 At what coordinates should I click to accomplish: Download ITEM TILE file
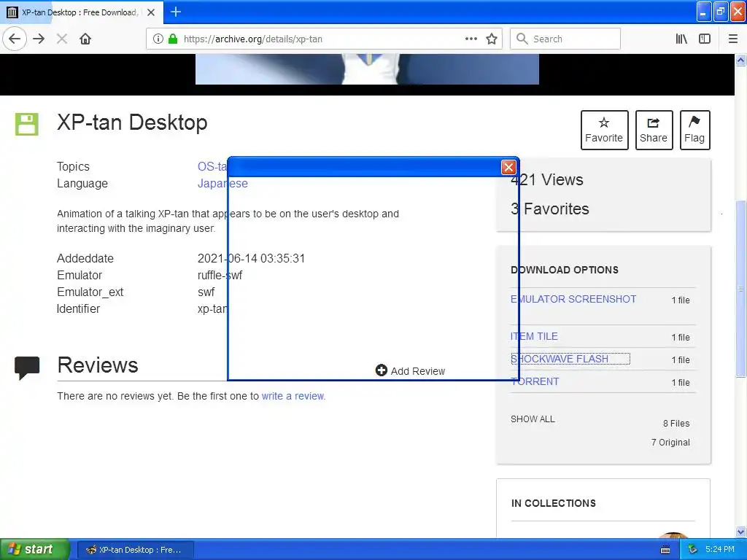pos(534,336)
